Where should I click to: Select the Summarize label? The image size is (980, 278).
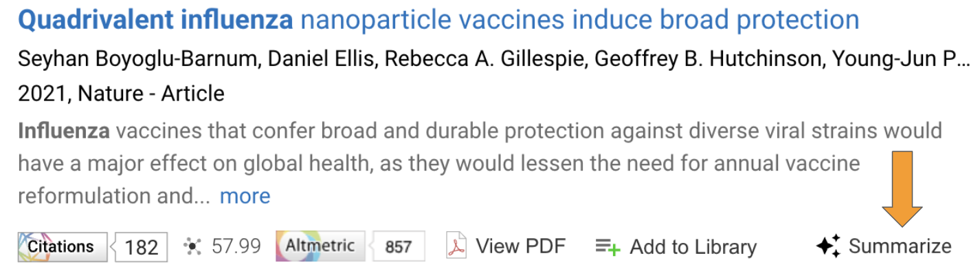pos(900,246)
